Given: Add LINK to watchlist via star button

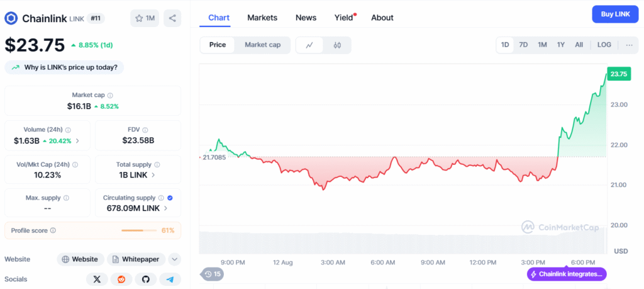Looking at the screenshot, I should point(145,18).
